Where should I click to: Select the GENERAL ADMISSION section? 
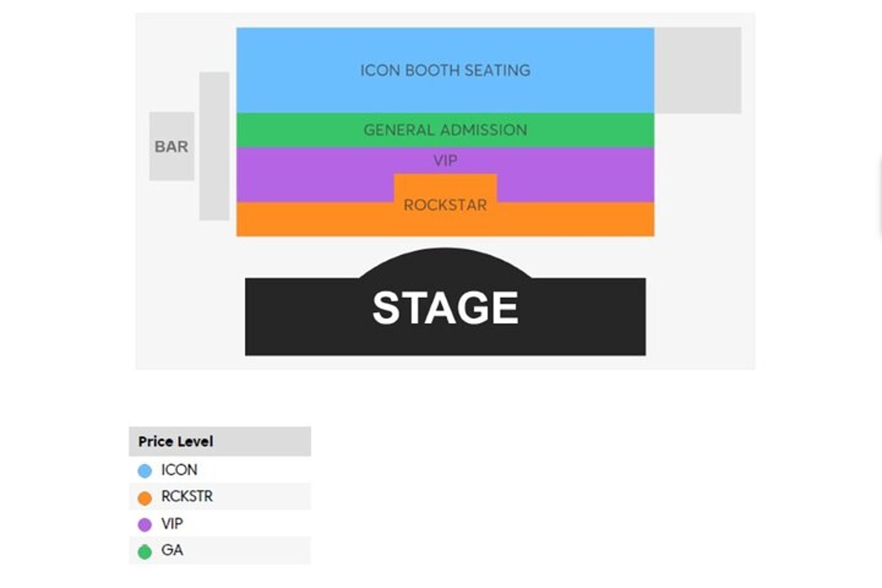pyautogui.click(x=445, y=130)
